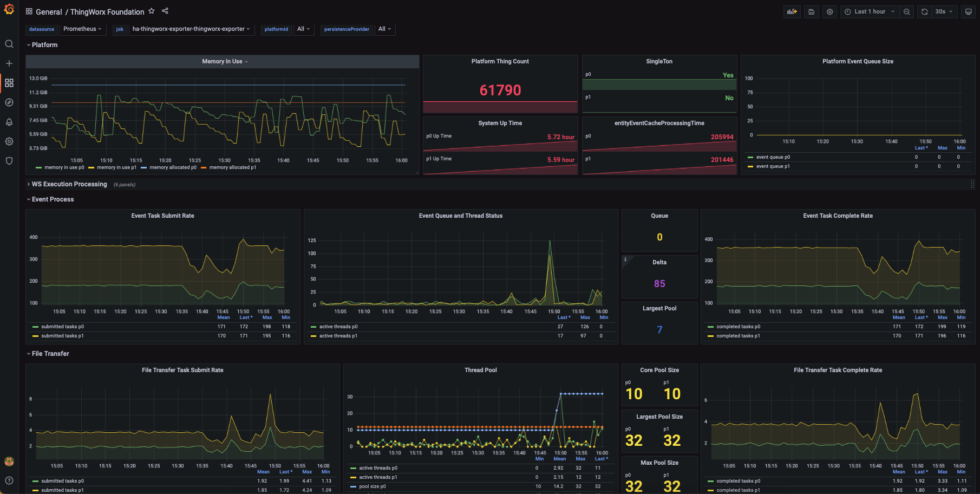
Task: Open the Explore compass icon
Action: [9, 102]
